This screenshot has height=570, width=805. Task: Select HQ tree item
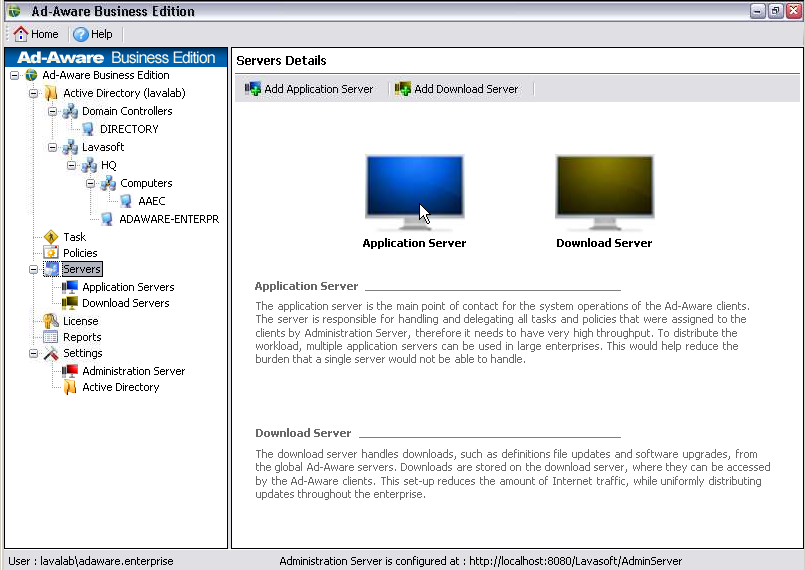109,165
